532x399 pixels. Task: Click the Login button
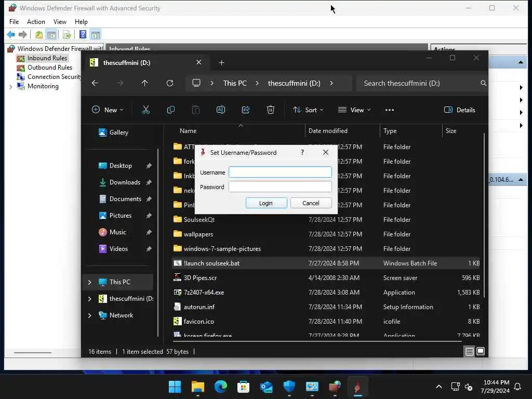[x=266, y=203]
